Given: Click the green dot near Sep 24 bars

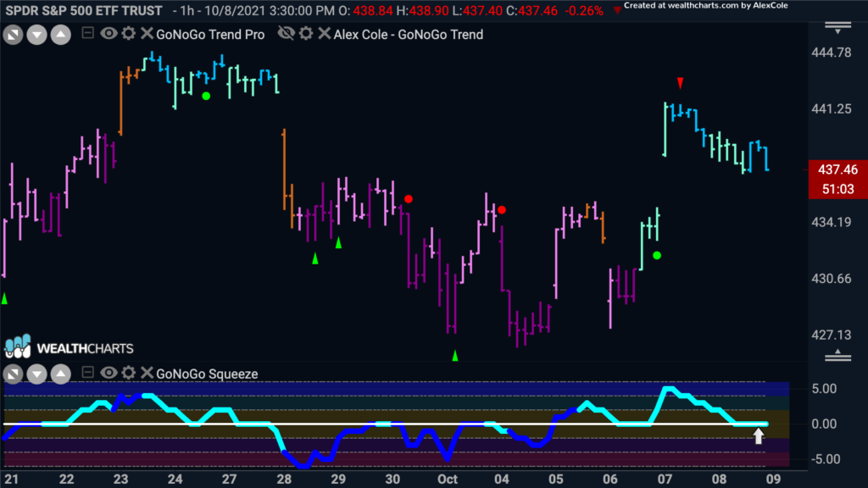Looking at the screenshot, I should (206, 97).
